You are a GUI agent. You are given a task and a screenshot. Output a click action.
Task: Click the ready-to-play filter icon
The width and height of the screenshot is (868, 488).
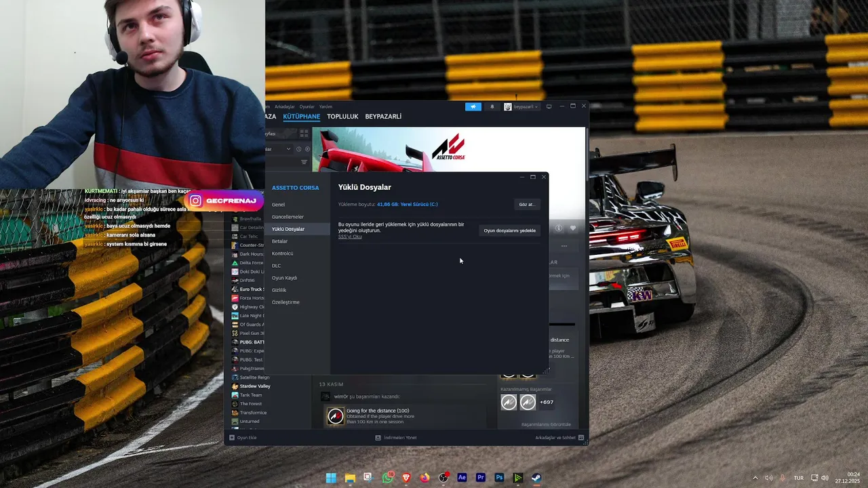click(x=307, y=149)
